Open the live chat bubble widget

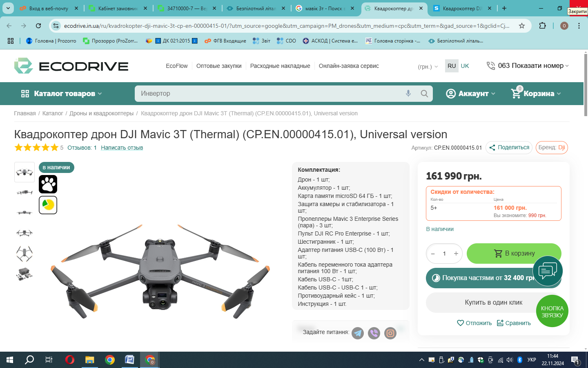(548, 271)
